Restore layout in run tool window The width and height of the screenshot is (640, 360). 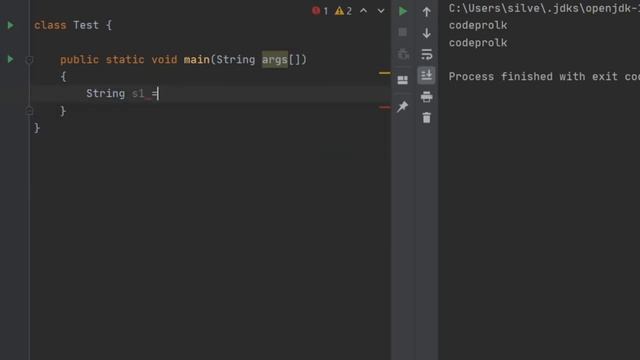[402, 80]
